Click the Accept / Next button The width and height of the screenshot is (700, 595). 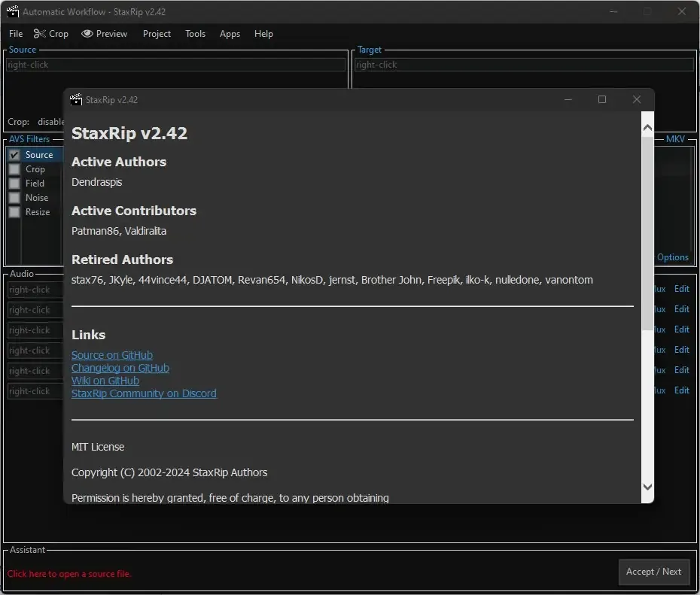pos(653,572)
